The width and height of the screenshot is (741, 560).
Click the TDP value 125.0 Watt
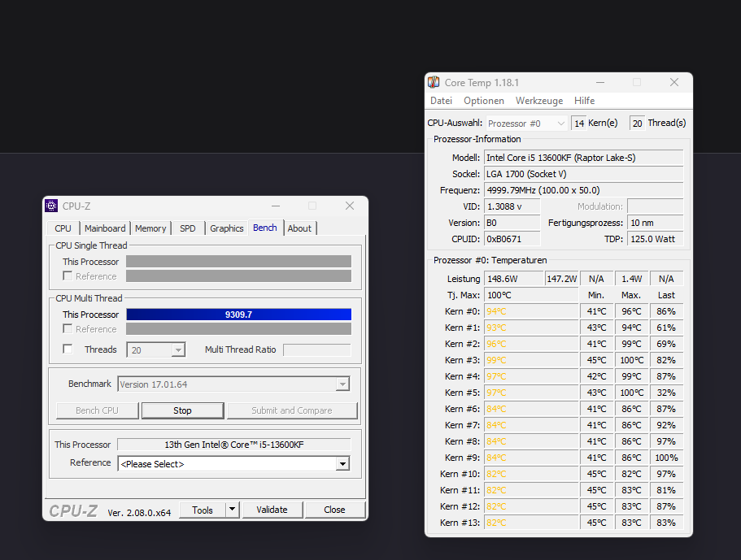pos(656,239)
